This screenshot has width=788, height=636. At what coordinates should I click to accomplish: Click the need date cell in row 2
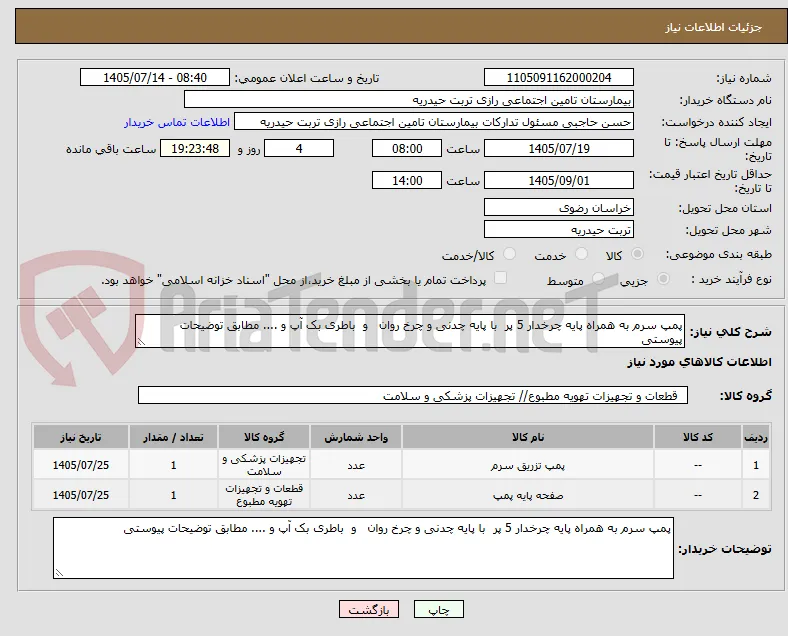81,495
